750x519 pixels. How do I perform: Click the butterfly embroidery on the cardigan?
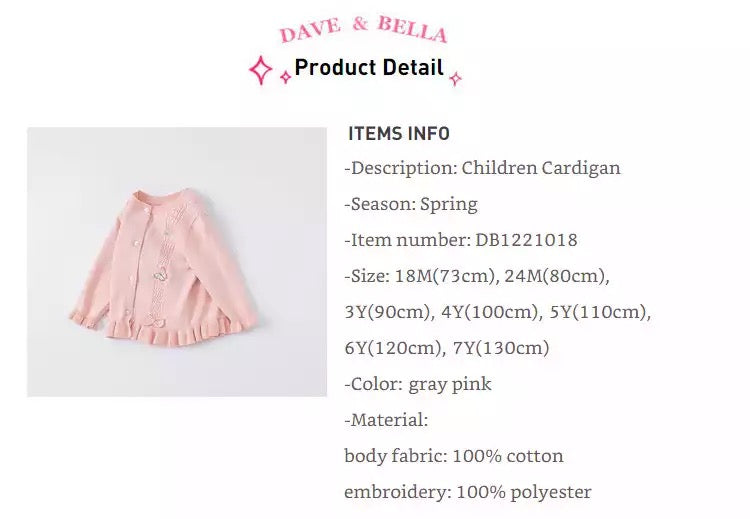click(x=161, y=274)
